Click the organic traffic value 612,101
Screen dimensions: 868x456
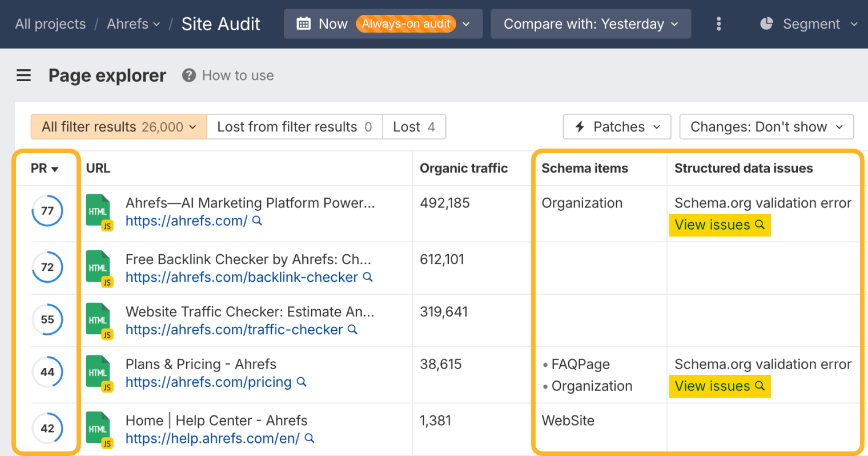pos(442,259)
